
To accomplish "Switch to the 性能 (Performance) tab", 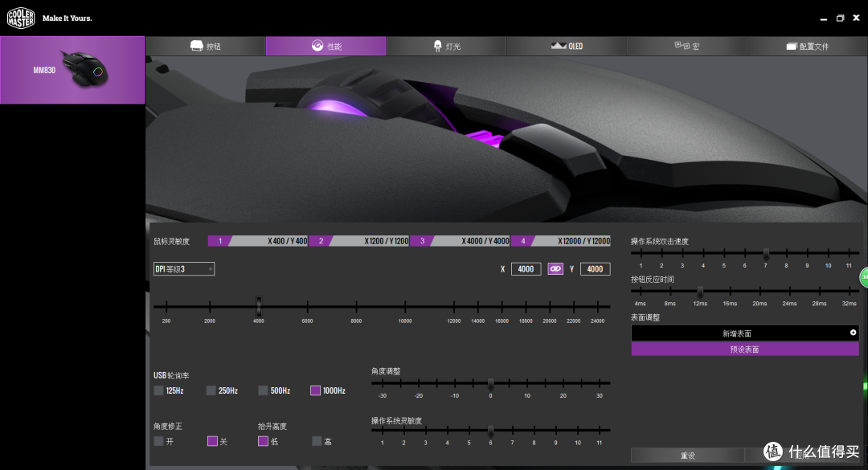I will coord(325,46).
